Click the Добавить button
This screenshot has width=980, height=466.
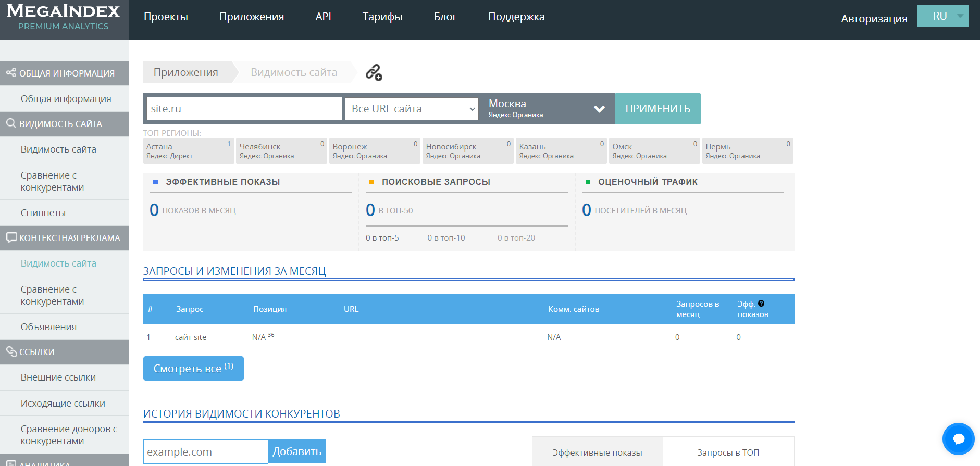(297, 451)
